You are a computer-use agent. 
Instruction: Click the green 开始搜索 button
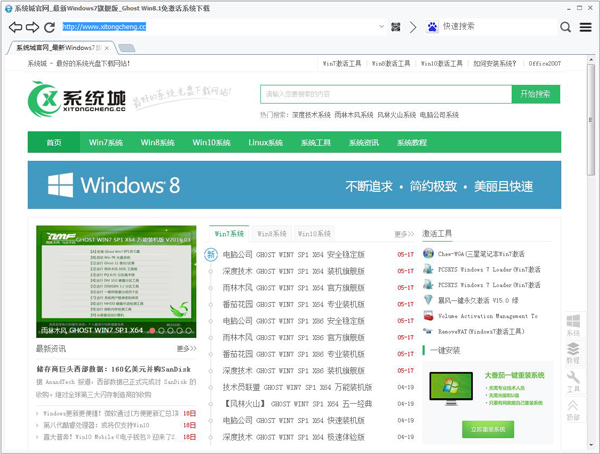coord(535,94)
